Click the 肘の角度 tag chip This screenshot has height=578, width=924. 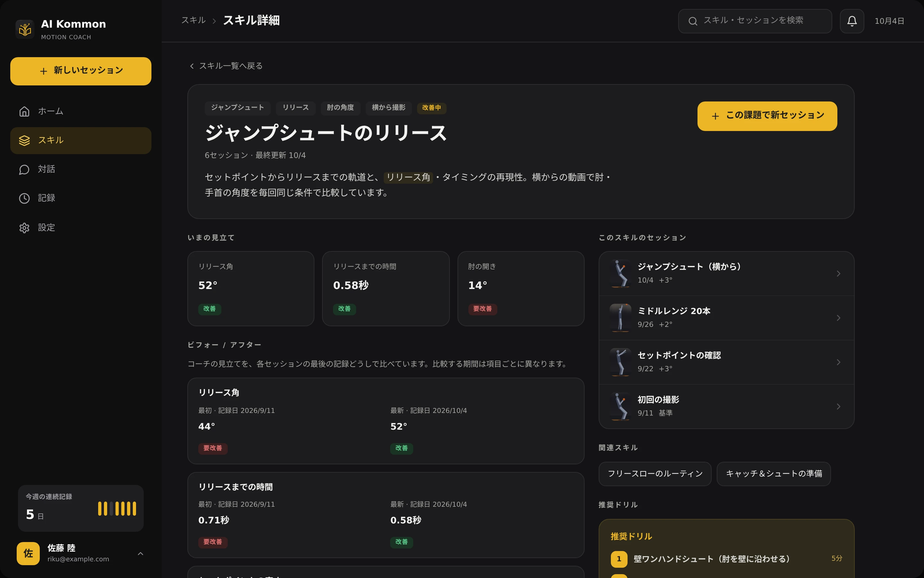tap(340, 108)
